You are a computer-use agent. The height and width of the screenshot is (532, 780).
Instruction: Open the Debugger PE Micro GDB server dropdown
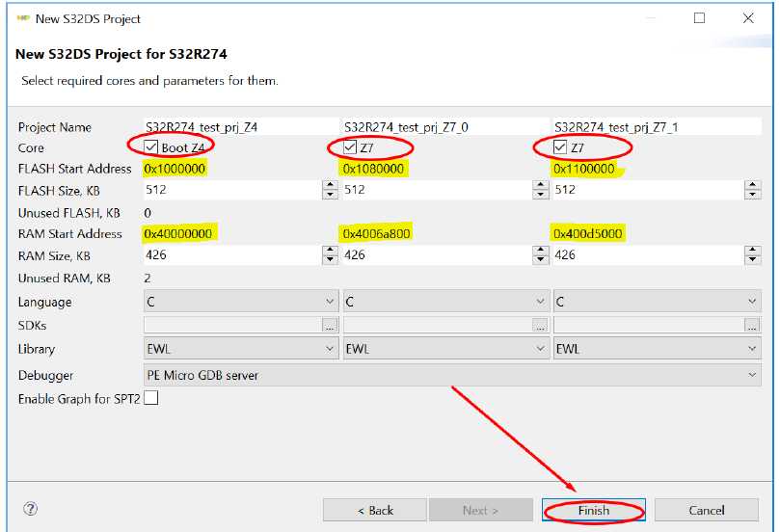pyautogui.click(x=452, y=375)
